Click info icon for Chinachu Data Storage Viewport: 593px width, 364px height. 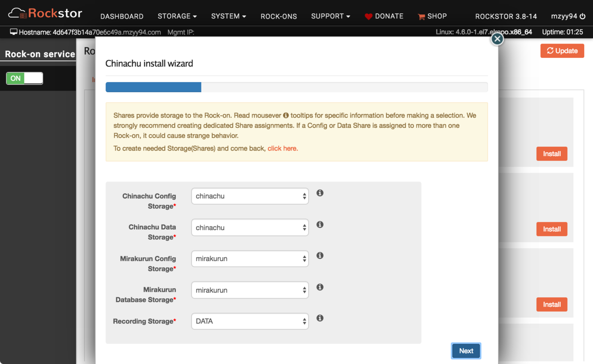(320, 225)
